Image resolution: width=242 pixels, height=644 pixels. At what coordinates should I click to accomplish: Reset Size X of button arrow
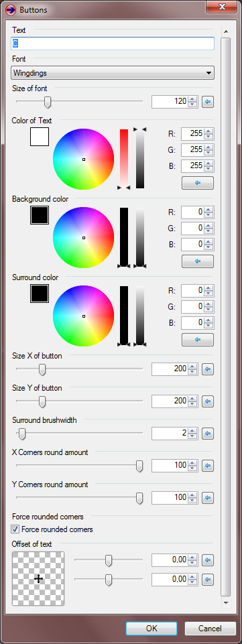coord(208,369)
